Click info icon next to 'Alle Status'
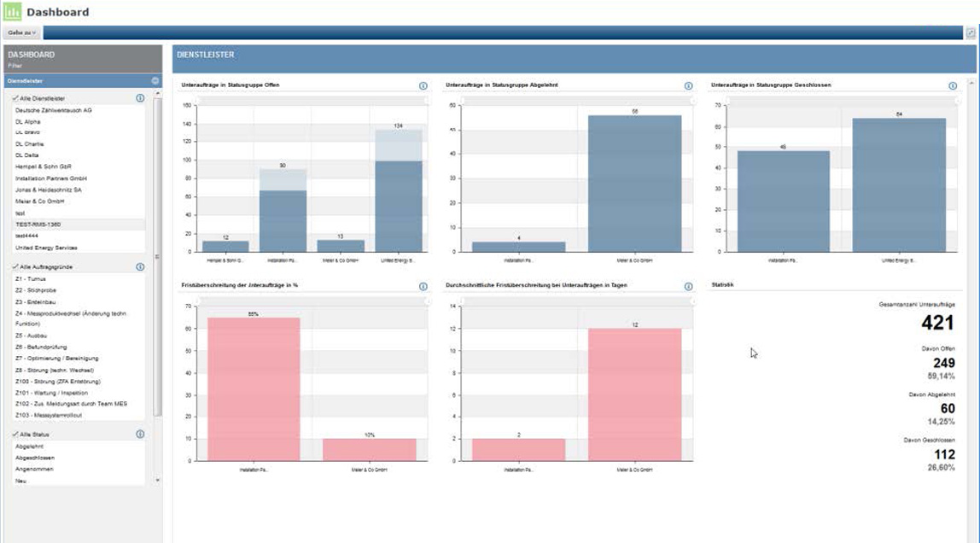 139,433
